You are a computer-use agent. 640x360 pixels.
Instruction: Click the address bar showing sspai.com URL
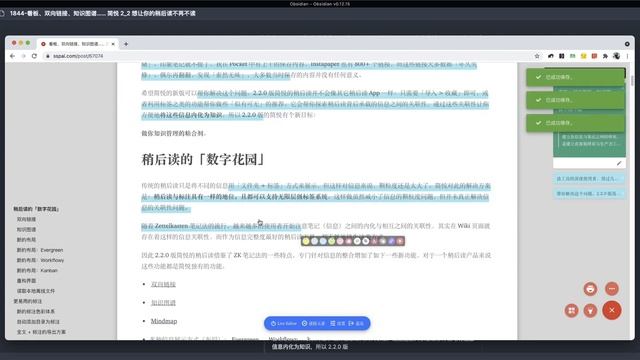(286, 56)
